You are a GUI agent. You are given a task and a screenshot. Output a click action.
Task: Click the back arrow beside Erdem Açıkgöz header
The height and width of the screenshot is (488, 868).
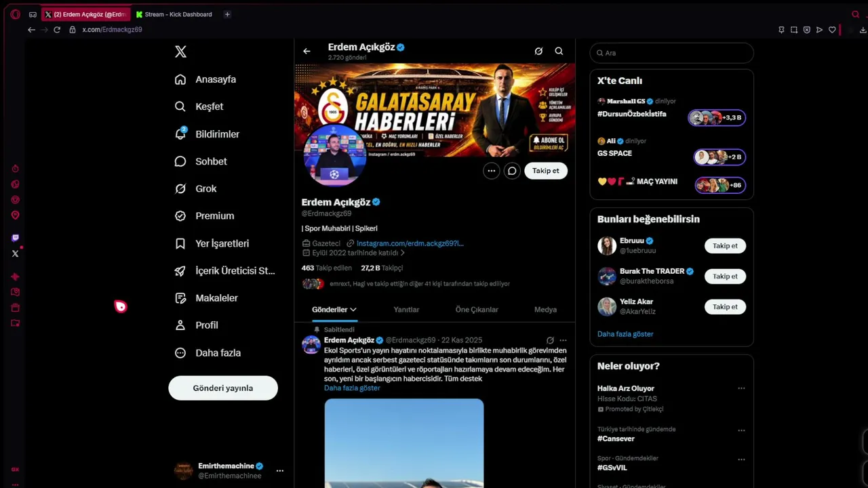(307, 51)
